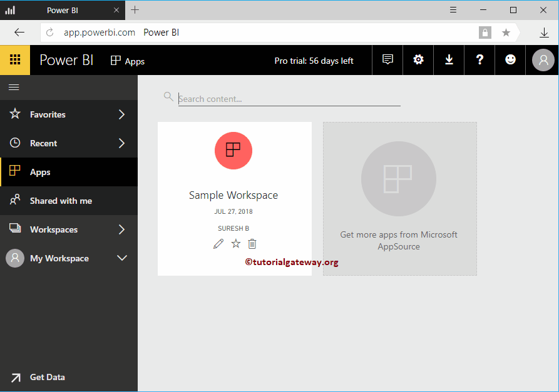Screen dimensions: 559x392
Task: Click the grey AppSource placeholder circle
Action: [x=399, y=179]
